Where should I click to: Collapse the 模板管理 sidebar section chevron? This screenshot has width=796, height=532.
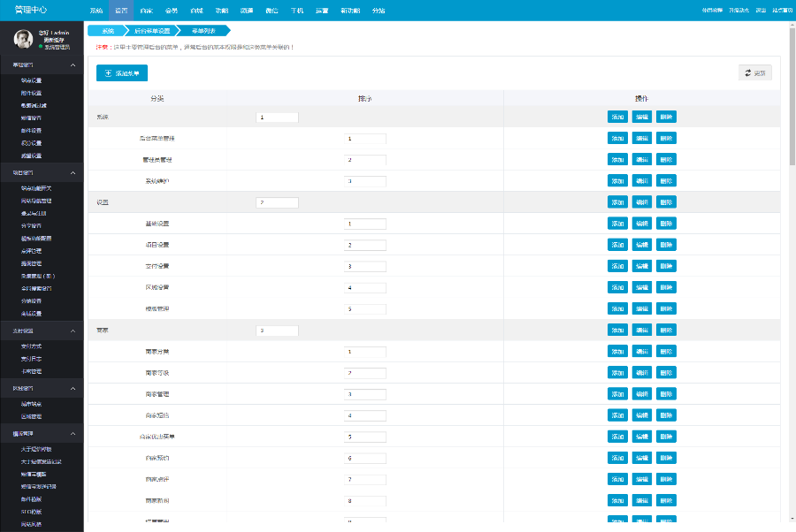click(x=73, y=434)
